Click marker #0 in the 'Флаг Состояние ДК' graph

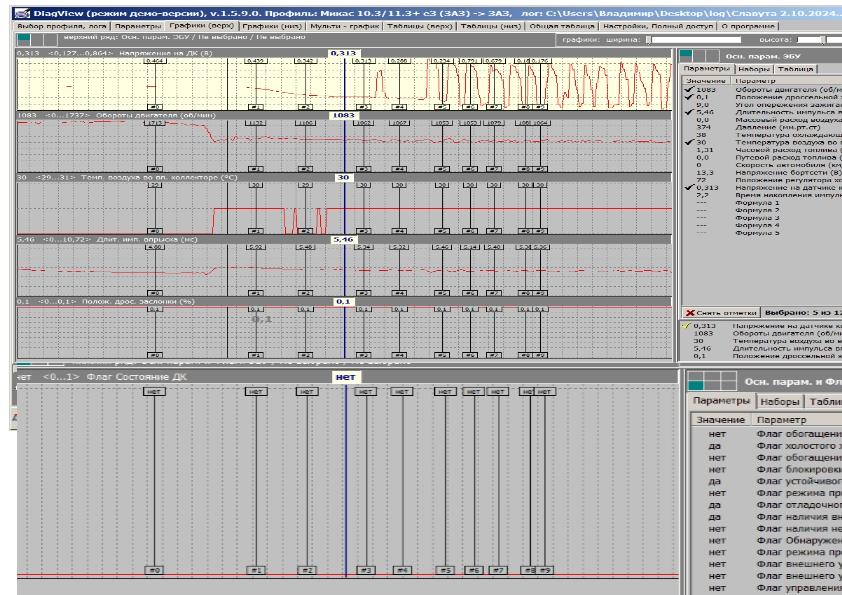click(154, 570)
